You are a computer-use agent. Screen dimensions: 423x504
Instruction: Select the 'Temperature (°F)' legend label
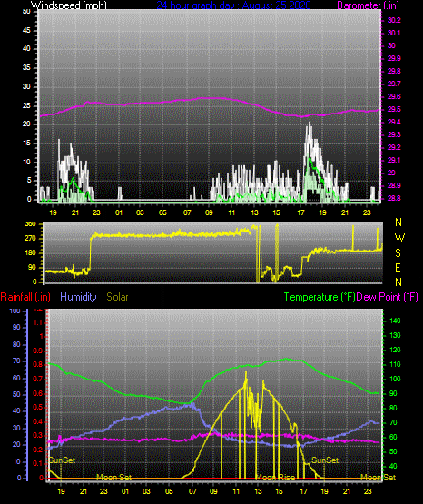pos(320,297)
